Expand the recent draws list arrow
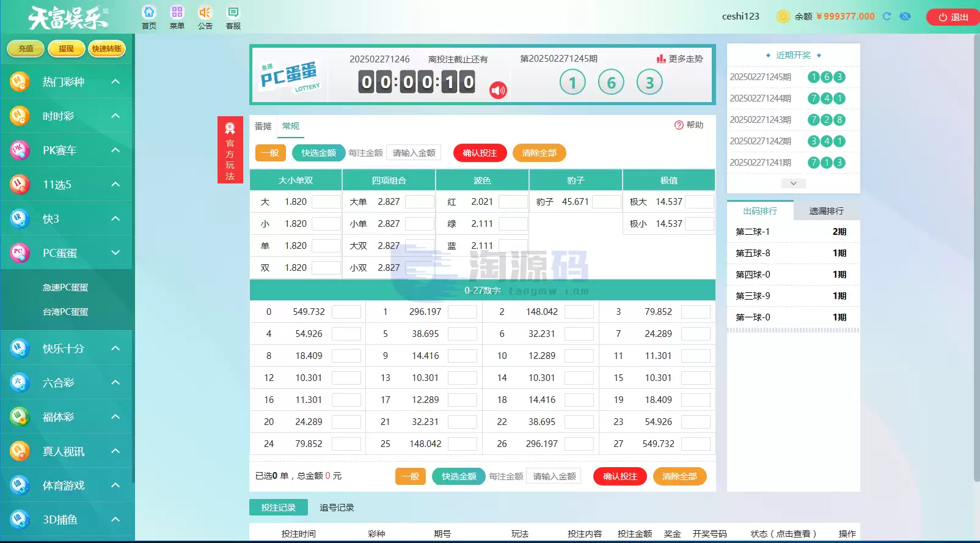Screen dimensions: 980x543 click(793, 183)
